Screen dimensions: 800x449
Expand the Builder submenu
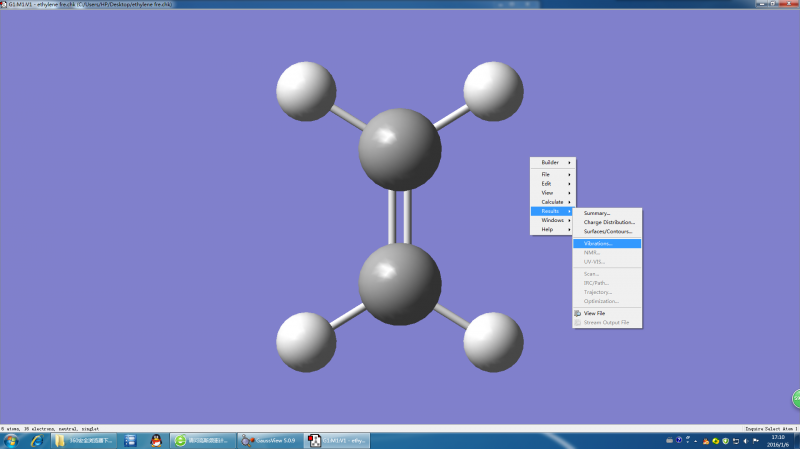point(552,162)
